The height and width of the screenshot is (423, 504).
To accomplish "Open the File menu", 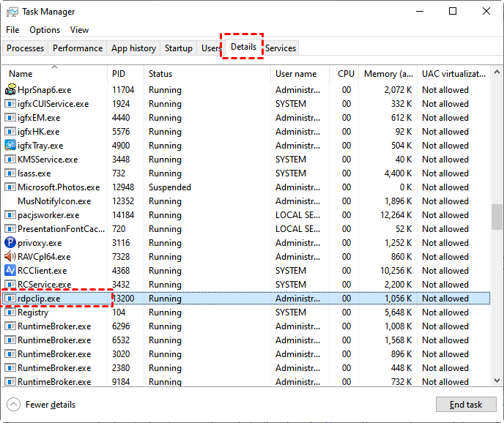I will click(12, 30).
